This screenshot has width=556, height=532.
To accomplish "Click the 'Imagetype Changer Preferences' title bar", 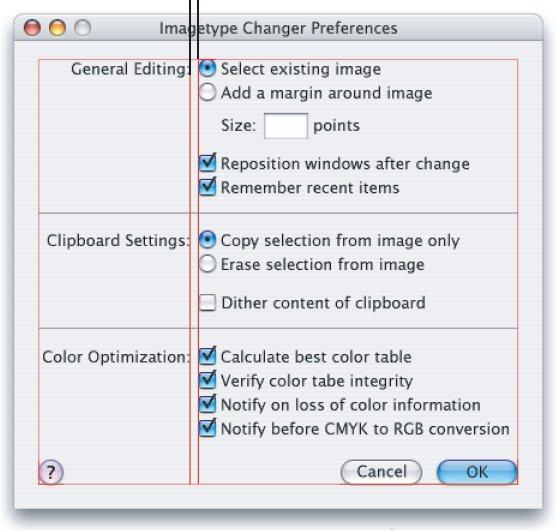I will coord(278,28).
